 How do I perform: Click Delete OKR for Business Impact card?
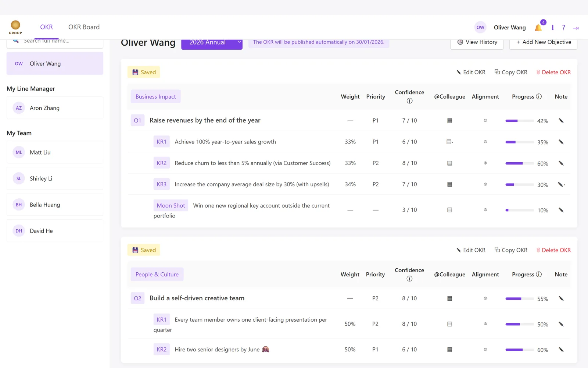[553, 72]
